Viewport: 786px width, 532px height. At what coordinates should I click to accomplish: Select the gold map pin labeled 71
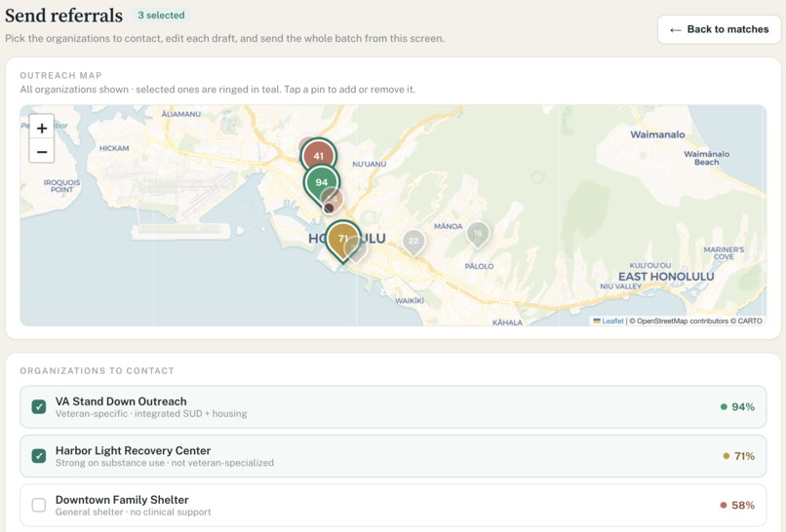(x=343, y=240)
